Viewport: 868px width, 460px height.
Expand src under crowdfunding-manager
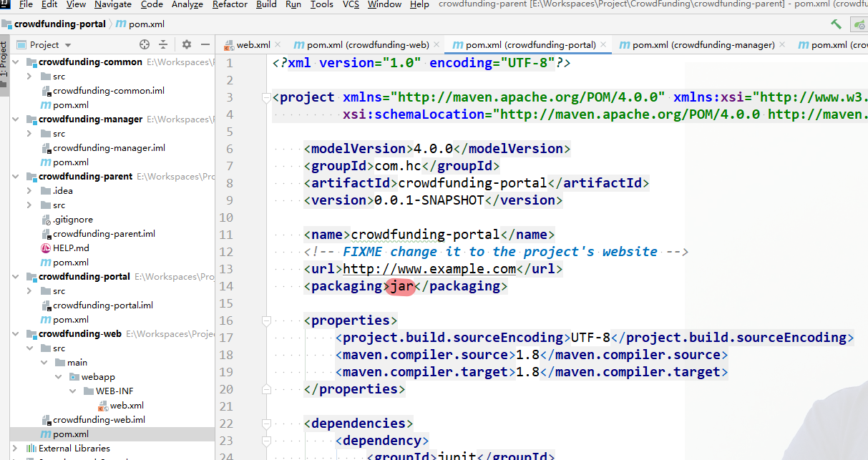pyautogui.click(x=29, y=134)
